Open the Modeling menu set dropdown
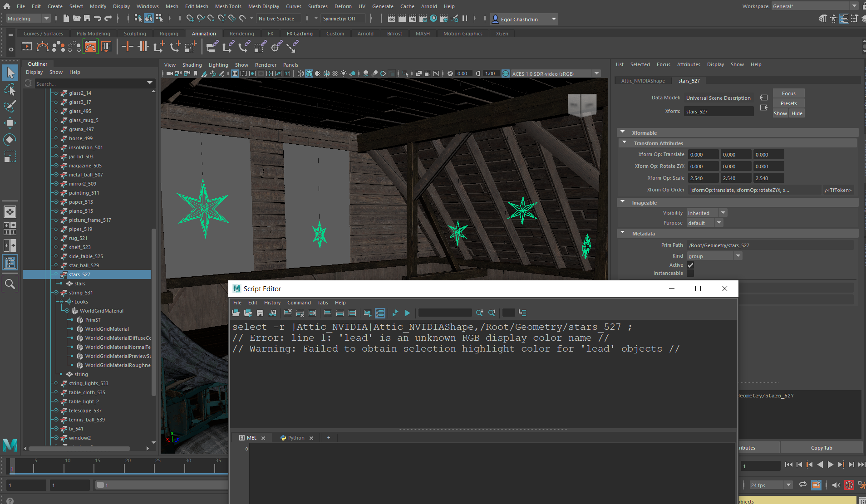The image size is (866, 504). (28, 19)
